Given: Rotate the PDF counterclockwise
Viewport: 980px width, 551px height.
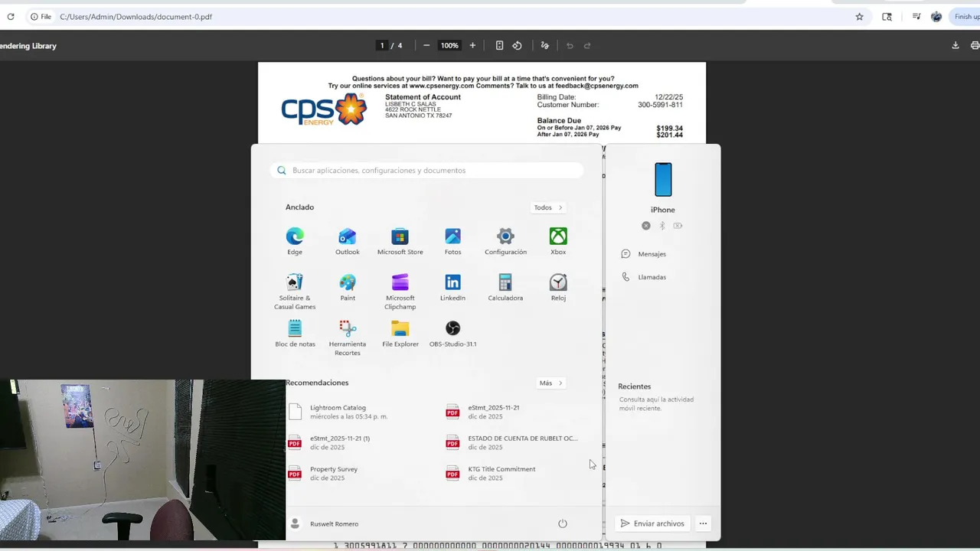Looking at the screenshot, I should tap(517, 45).
